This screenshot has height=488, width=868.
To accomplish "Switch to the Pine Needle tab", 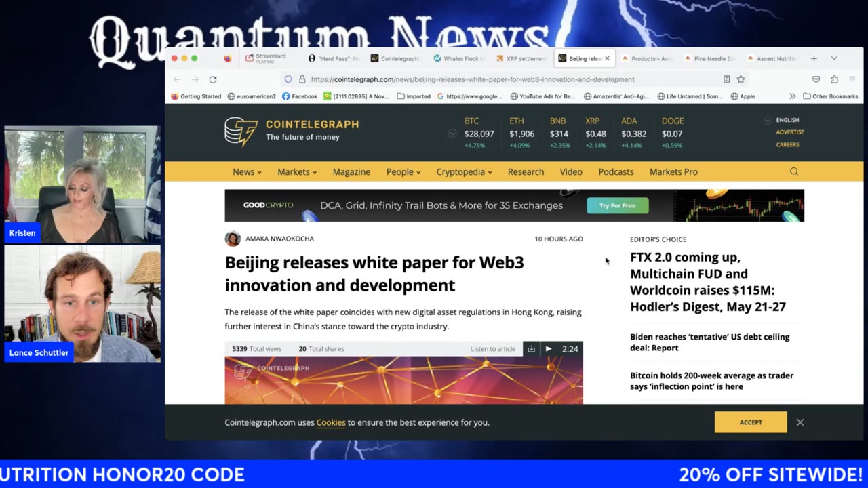I will click(x=711, y=58).
